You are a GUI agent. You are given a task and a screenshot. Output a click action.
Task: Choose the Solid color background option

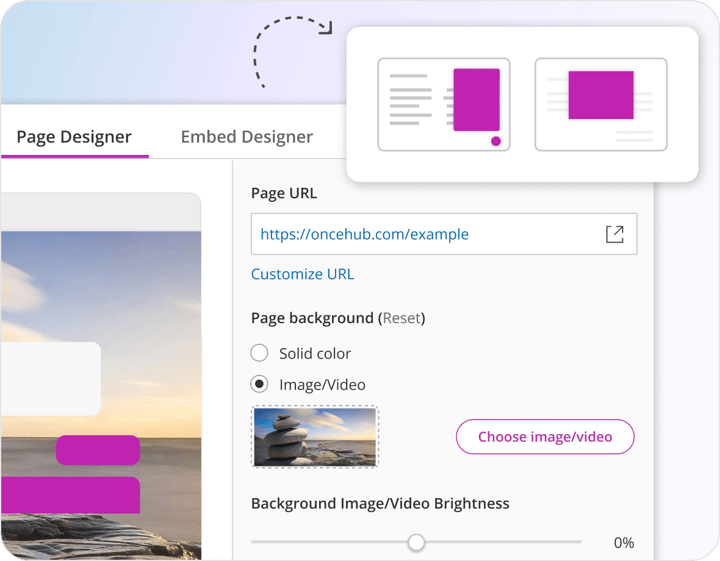(x=260, y=353)
